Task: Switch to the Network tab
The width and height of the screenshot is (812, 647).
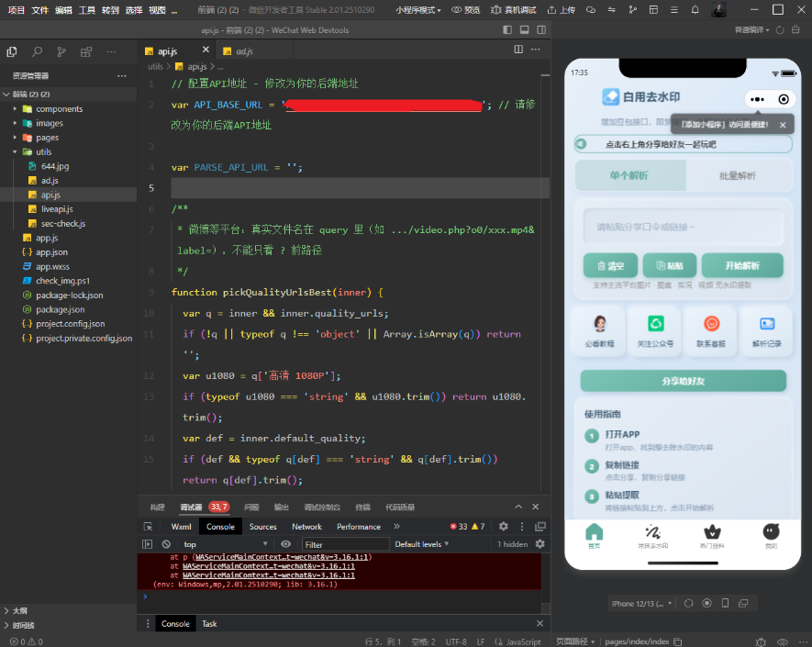Action: pos(306,526)
